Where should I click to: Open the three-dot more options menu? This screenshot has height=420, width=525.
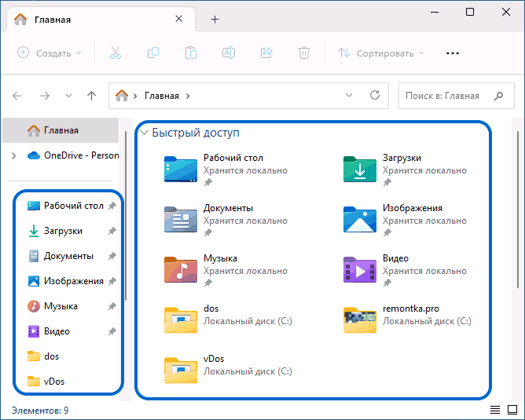click(x=453, y=53)
